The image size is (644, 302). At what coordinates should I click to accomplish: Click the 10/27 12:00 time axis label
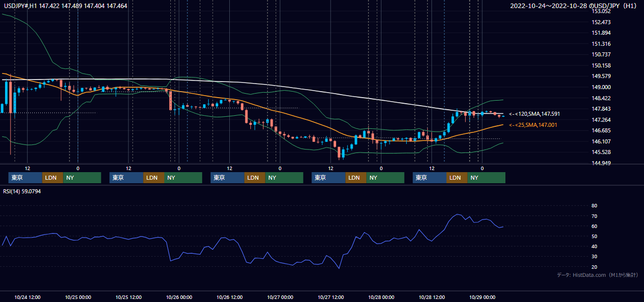click(331, 297)
